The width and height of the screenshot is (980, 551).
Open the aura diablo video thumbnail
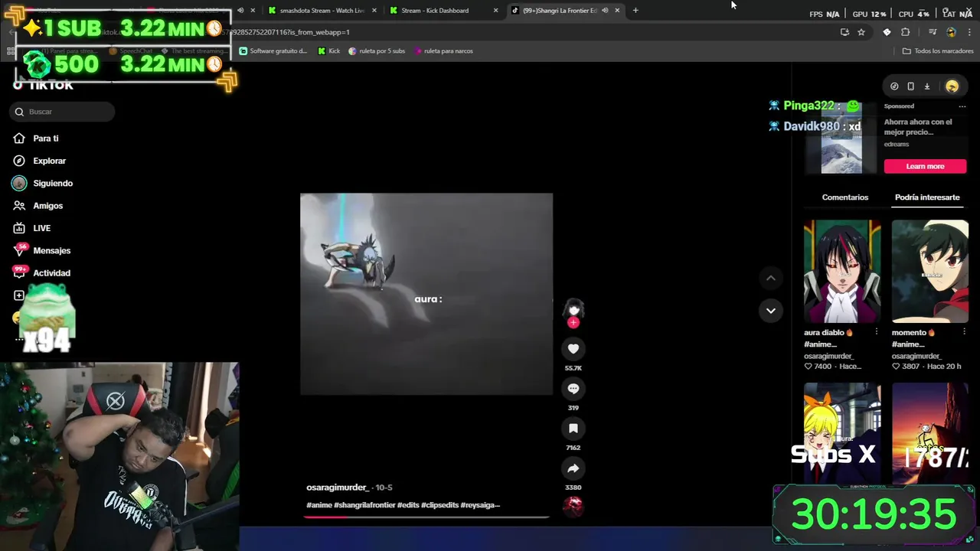click(842, 271)
